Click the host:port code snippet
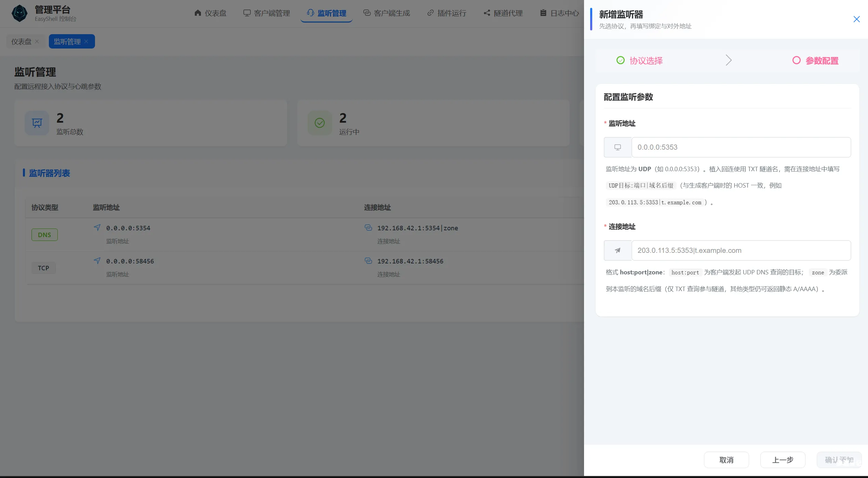The image size is (868, 478). tap(685, 272)
